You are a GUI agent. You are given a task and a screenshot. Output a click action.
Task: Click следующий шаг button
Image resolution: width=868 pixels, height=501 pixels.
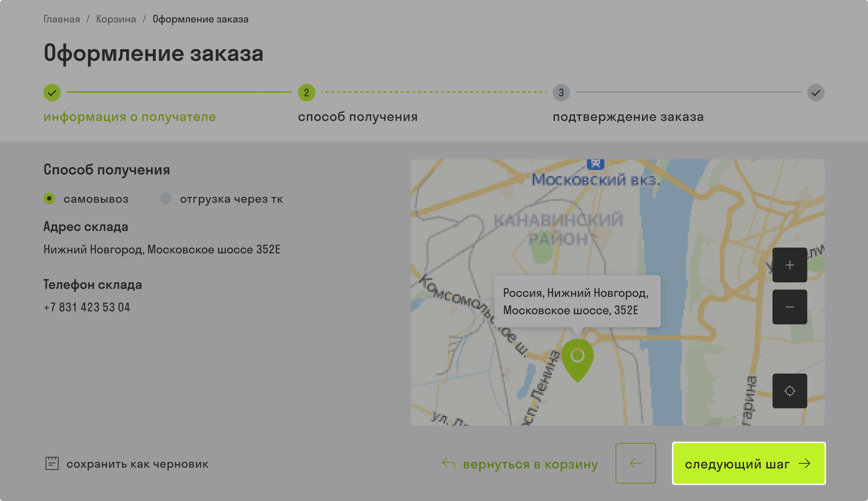tap(749, 464)
